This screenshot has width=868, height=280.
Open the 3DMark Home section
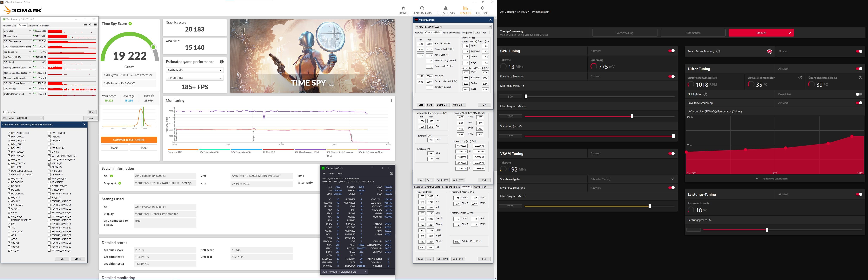click(403, 10)
